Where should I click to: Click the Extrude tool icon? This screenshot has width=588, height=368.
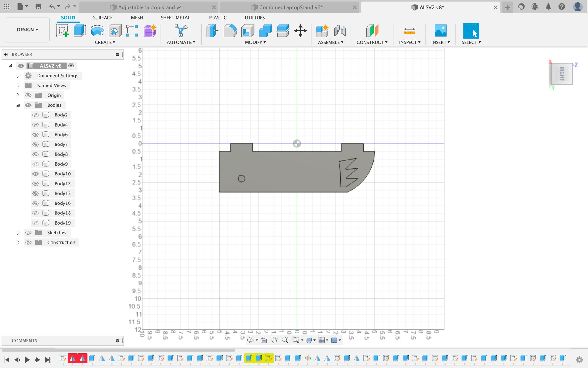(x=80, y=30)
